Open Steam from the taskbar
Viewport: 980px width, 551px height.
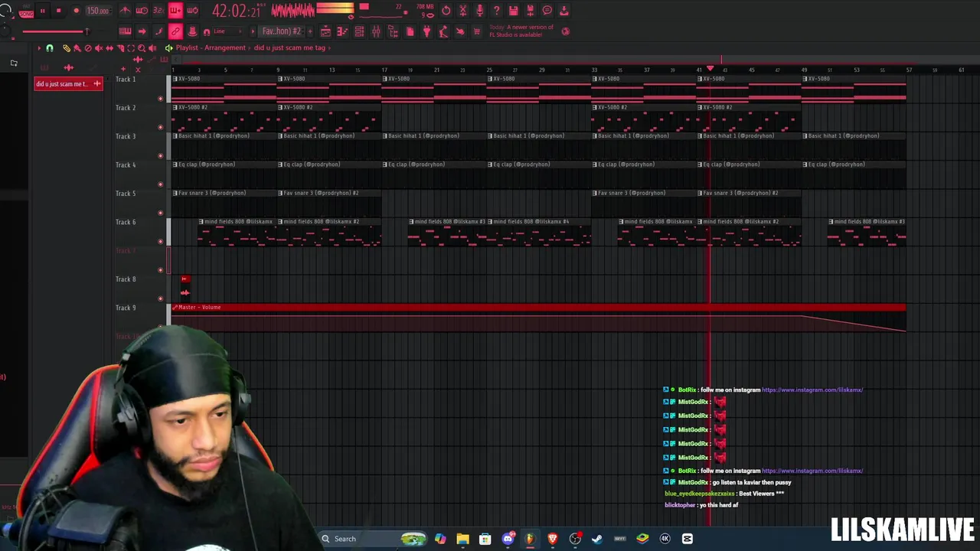[x=597, y=539]
